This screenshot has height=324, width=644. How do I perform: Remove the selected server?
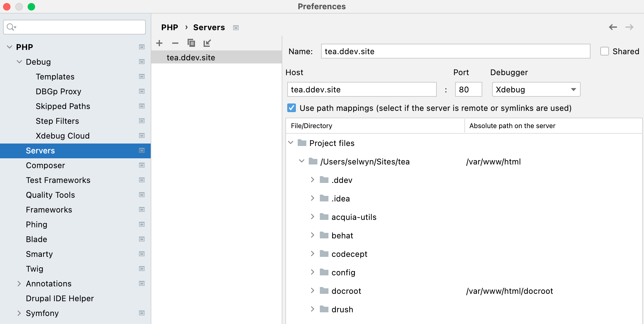coord(175,43)
